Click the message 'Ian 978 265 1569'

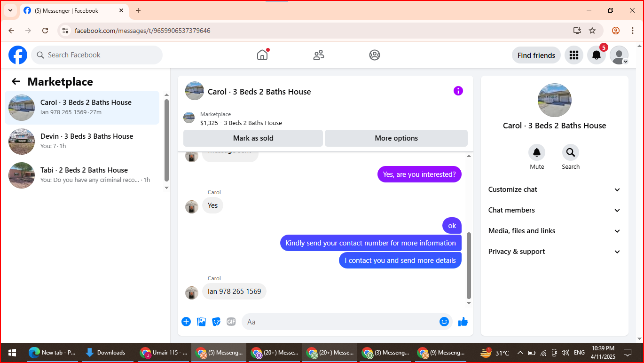tap(234, 292)
